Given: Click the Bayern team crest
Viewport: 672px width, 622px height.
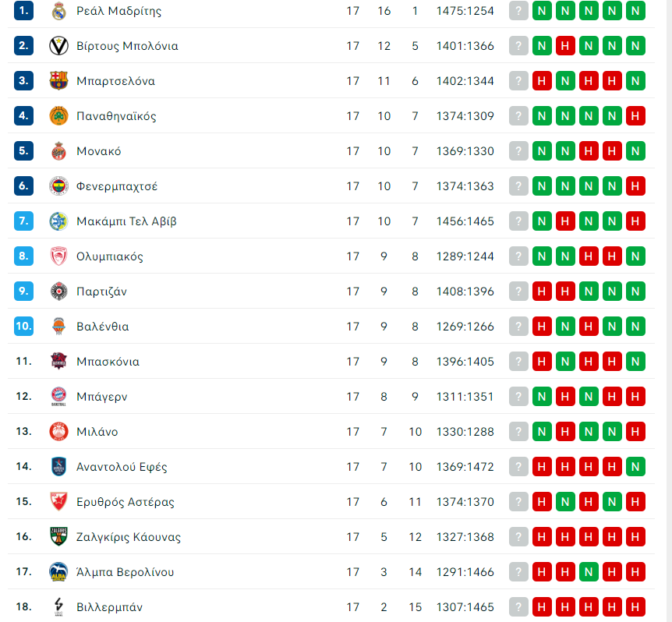Looking at the screenshot, I should click(58, 397).
